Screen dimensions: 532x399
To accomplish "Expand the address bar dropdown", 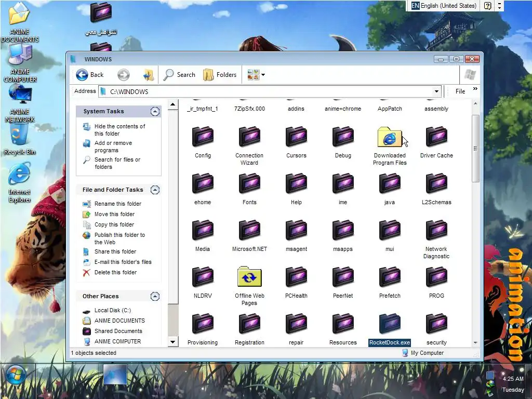I will (436, 91).
